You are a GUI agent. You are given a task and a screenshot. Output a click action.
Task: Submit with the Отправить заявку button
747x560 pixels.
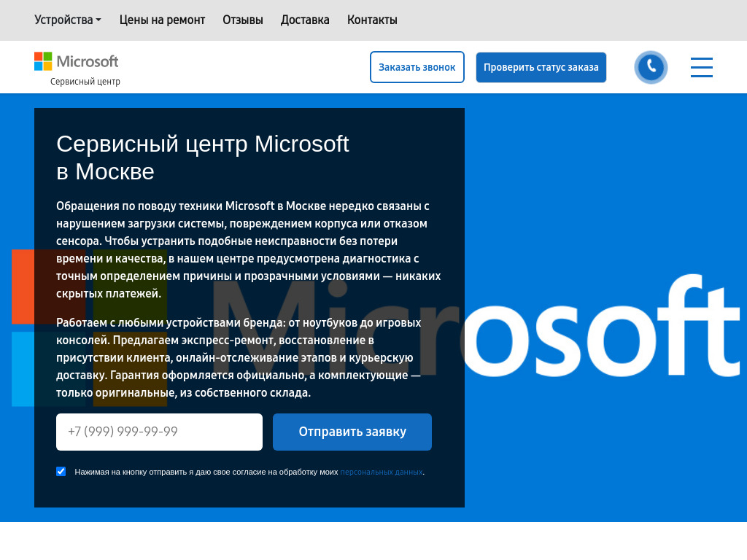[352, 432]
